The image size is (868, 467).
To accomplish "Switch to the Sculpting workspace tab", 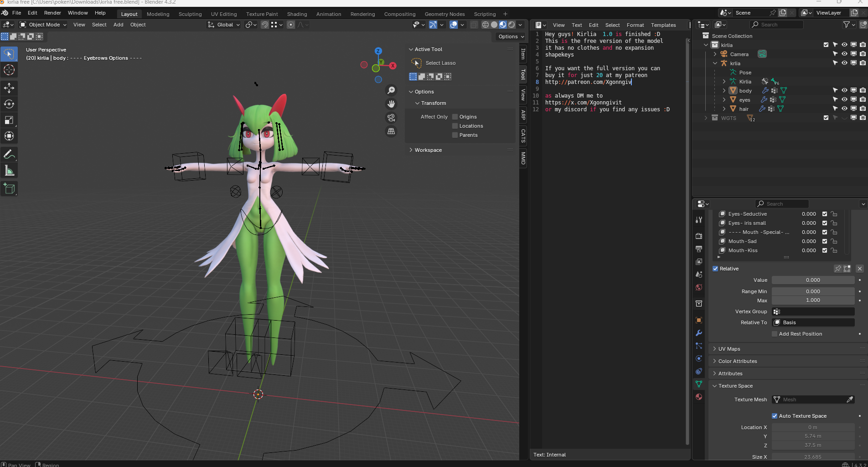I will coord(190,14).
